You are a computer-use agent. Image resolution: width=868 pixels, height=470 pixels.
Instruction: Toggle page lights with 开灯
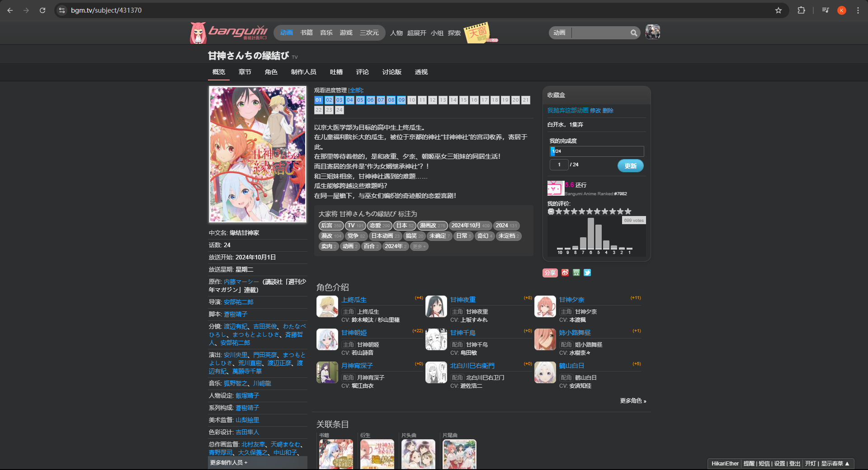(811, 464)
